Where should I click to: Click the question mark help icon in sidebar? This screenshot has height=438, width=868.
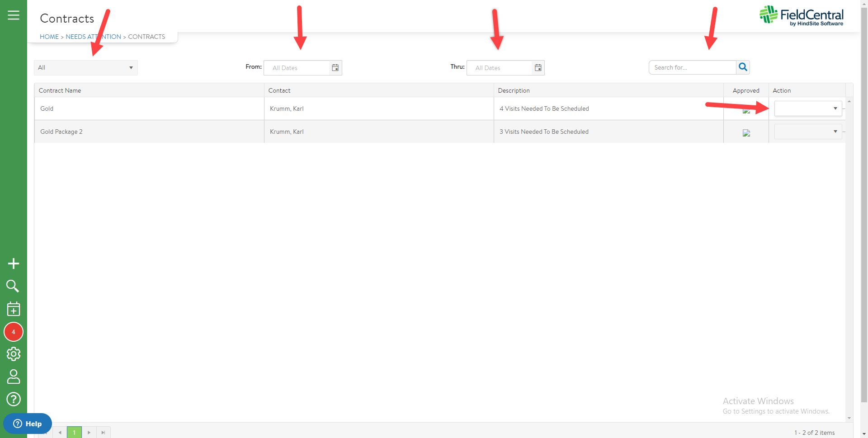click(x=14, y=399)
